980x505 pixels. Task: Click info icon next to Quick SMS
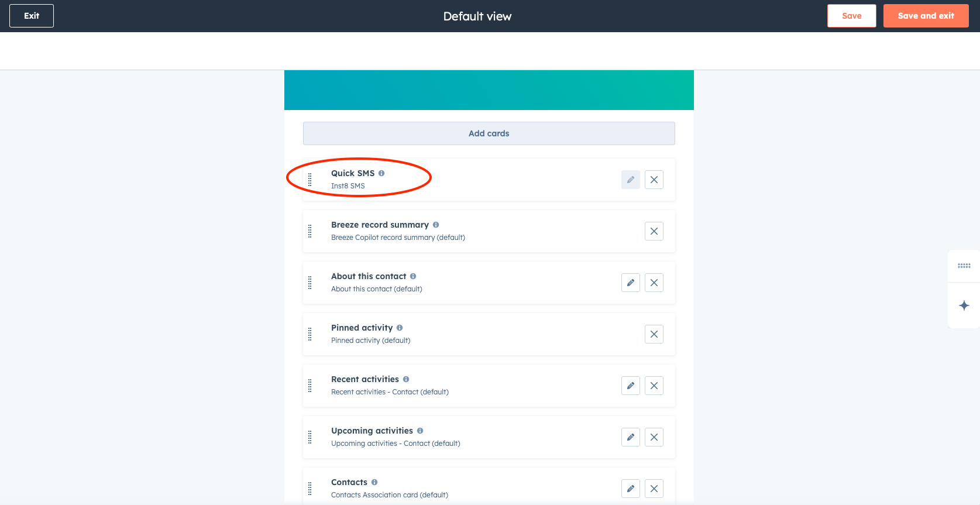click(x=381, y=173)
